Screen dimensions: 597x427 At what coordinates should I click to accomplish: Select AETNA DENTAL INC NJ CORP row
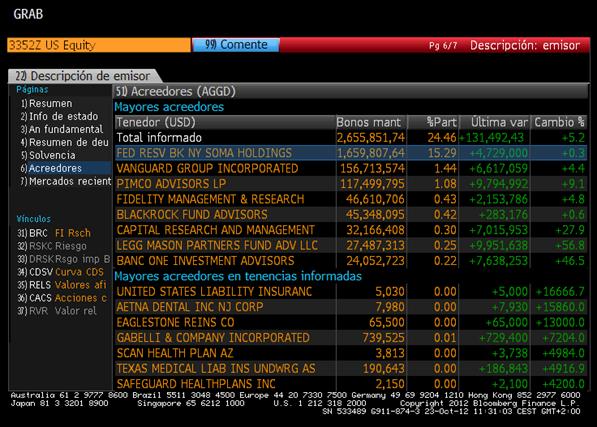pos(350,307)
